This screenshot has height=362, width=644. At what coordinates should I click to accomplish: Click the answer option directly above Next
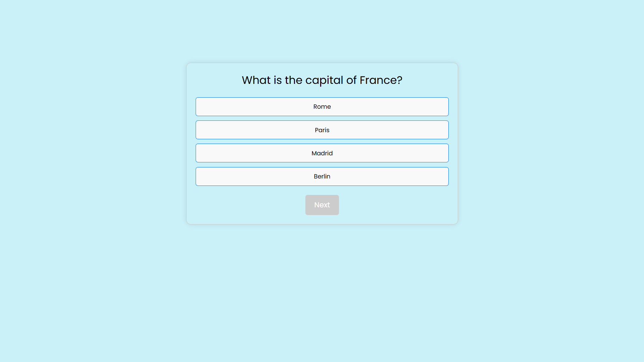click(x=322, y=176)
